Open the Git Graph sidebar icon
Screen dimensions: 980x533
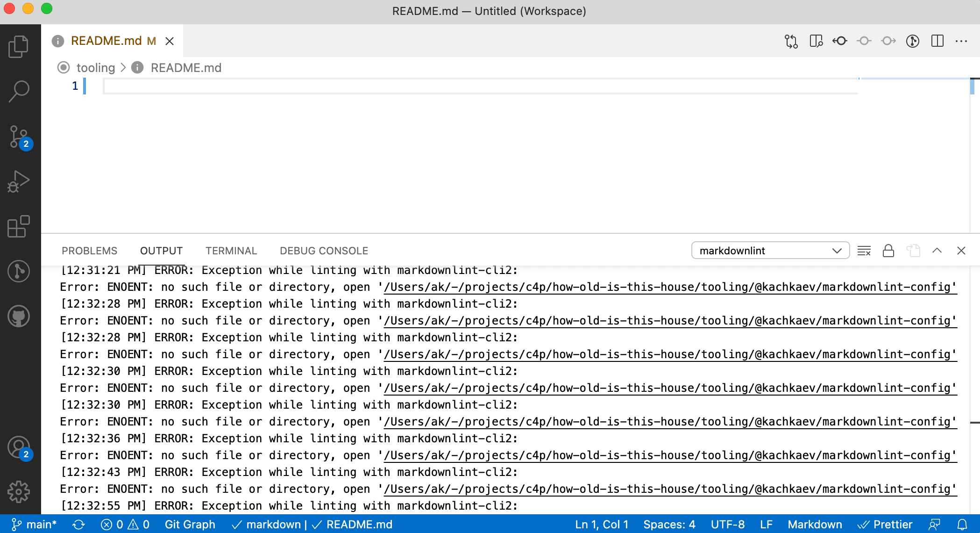pyautogui.click(x=19, y=271)
